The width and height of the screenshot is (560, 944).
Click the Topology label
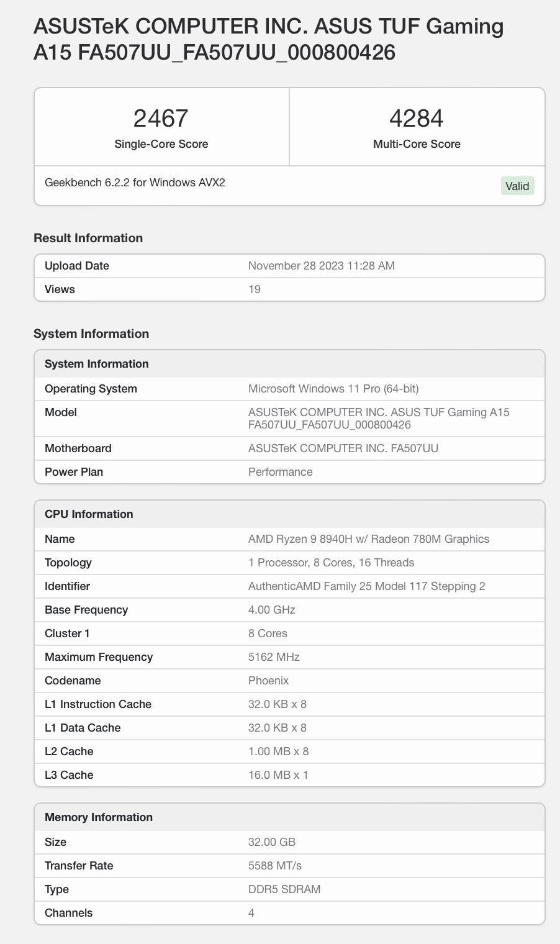[x=68, y=563]
